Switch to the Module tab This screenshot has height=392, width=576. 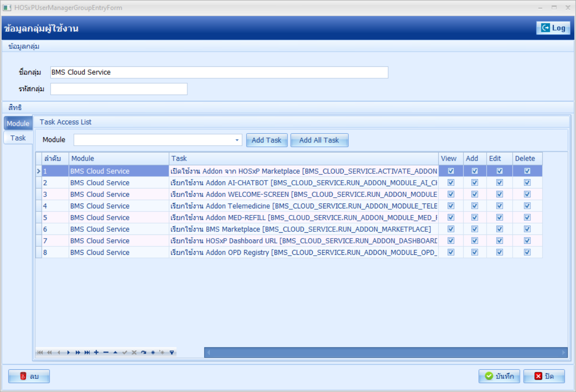pos(18,123)
